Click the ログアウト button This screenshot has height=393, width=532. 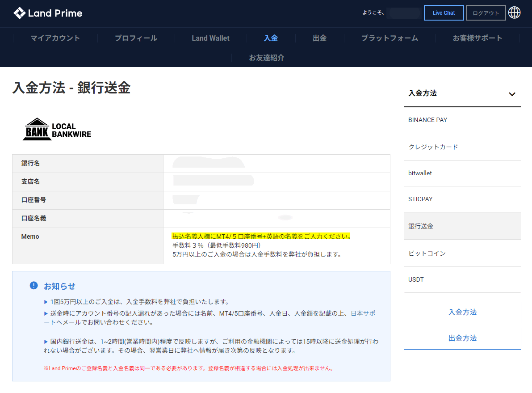[x=486, y=13]
